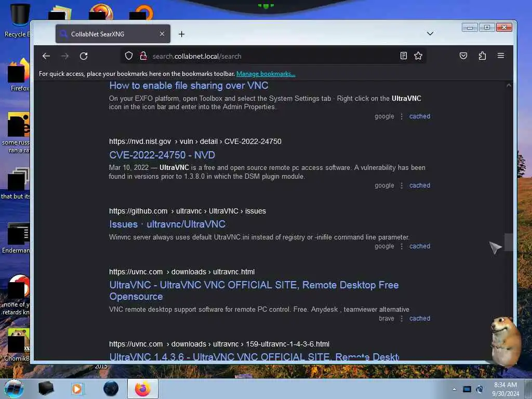The width and height of the screenshot is (532, 399).
Task: Open the dark globe taskbar icon
Action: click(x=111, y=389)
